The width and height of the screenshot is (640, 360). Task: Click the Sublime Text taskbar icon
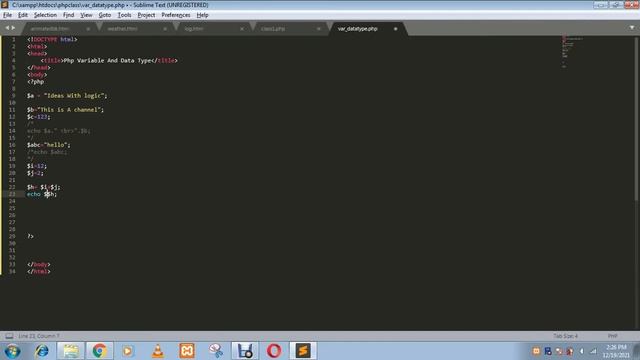[x=303, y=351]
